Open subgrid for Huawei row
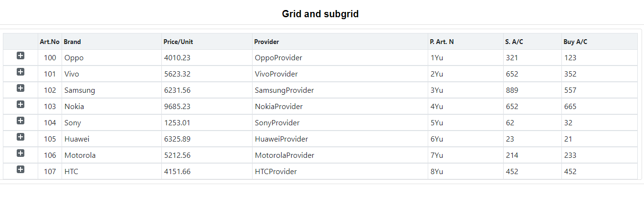Viewport: 644px width, 220px height. tap(21, 137)
